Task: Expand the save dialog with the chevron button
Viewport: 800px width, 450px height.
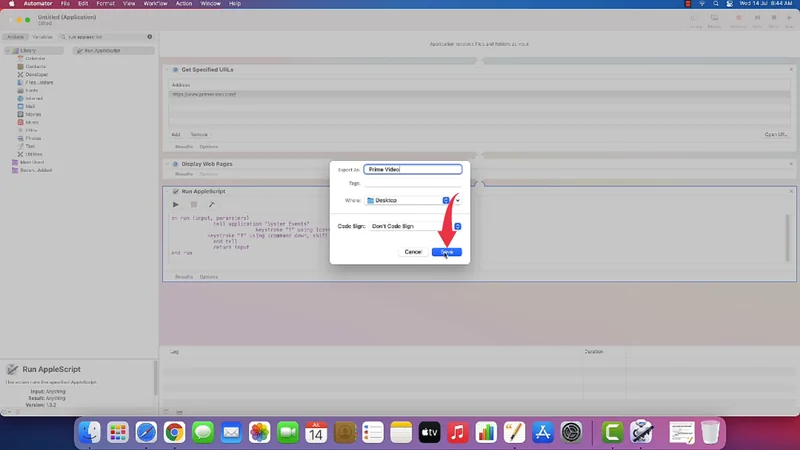Action: tap(458, 200)
